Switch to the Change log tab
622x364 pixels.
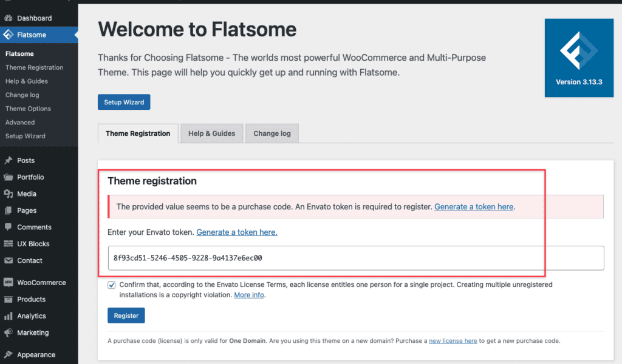pyautogui.click(x=272, y=133)
